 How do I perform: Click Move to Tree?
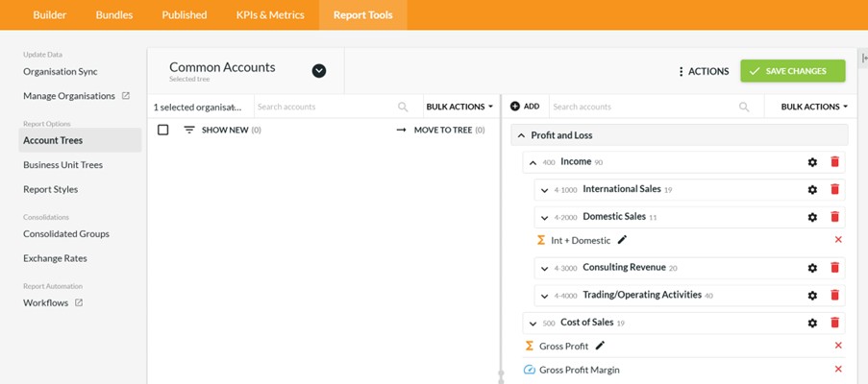click(440, 130)
